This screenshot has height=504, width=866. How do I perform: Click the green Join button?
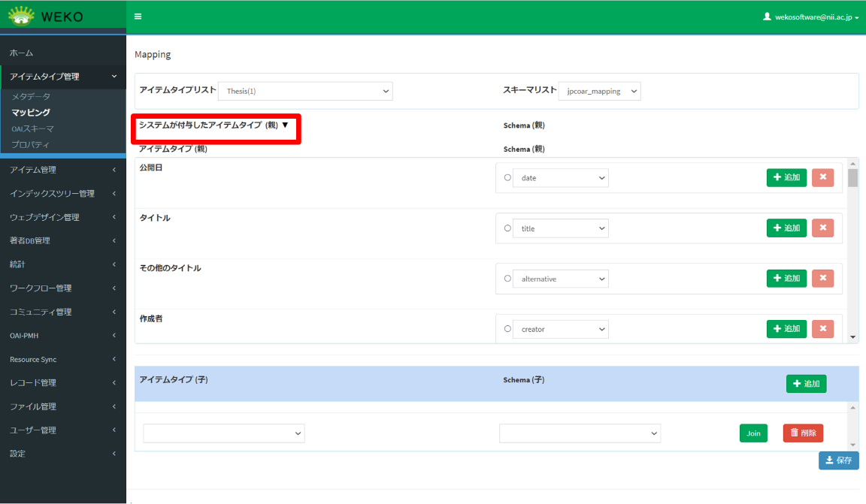(753, 433)
